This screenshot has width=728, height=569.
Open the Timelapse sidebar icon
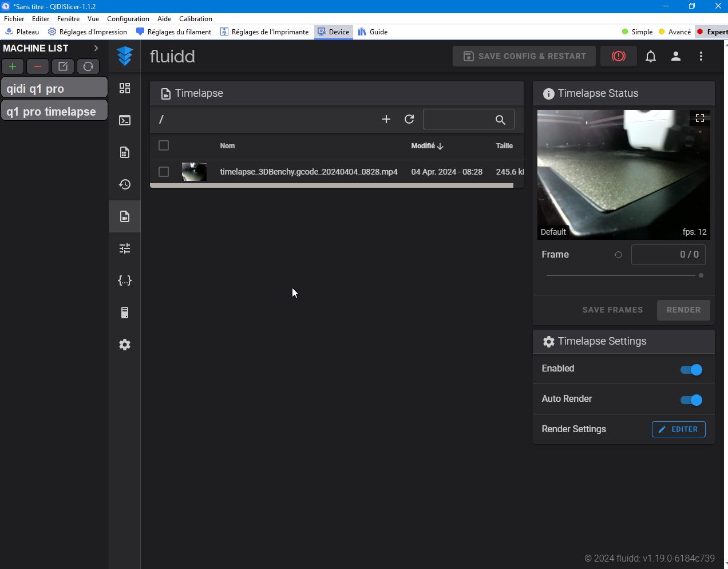pos(125,216)
